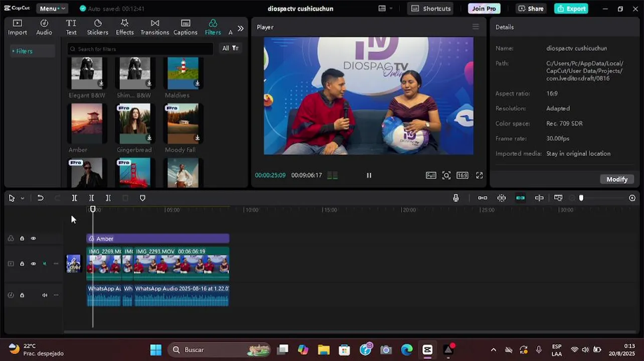Viewport: 644px width, 361px height.
Task: Hide the Amber filter track
Action: [34, 239]
